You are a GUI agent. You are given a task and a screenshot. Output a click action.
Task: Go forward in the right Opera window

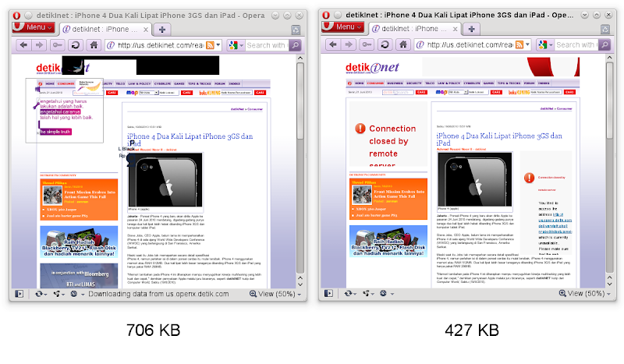pos(348,44)
